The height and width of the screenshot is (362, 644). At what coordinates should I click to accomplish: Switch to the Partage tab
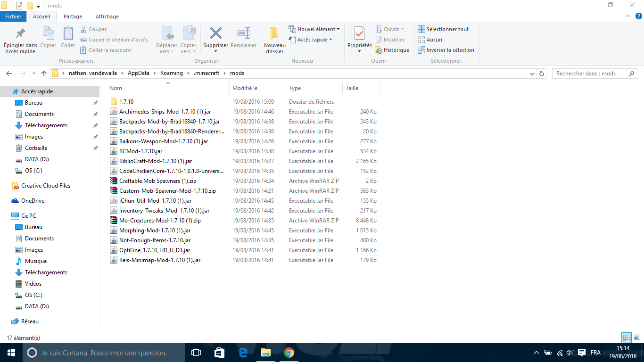tap(73, 16)
